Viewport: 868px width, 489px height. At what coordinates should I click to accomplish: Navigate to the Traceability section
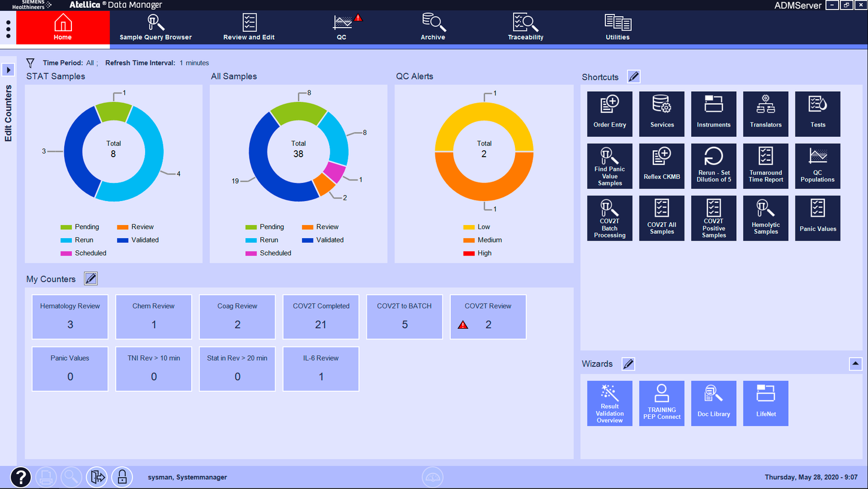tap(525, 27)
